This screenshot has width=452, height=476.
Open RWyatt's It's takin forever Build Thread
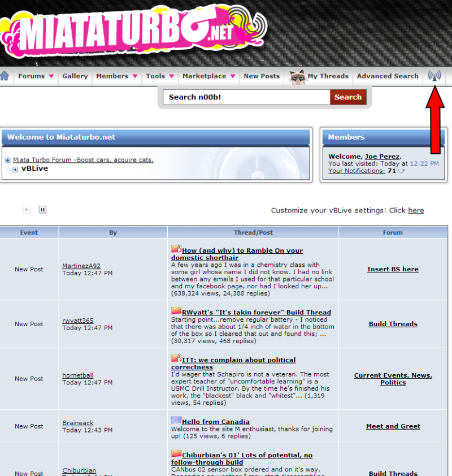coord(257,313)
